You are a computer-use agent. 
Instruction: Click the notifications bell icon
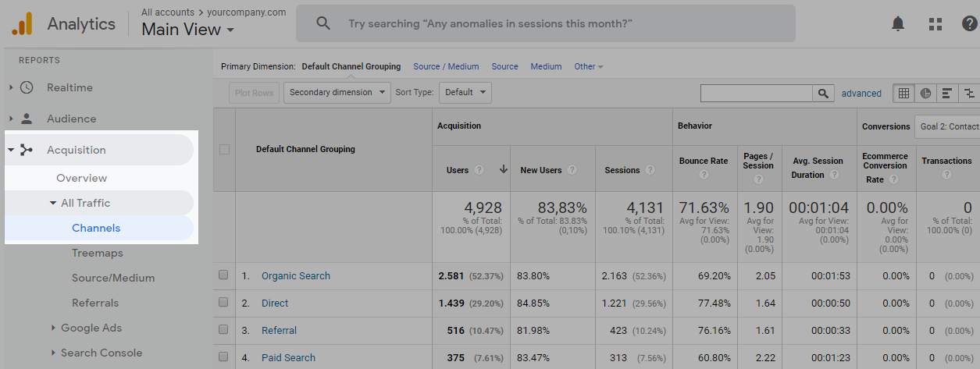898,24
